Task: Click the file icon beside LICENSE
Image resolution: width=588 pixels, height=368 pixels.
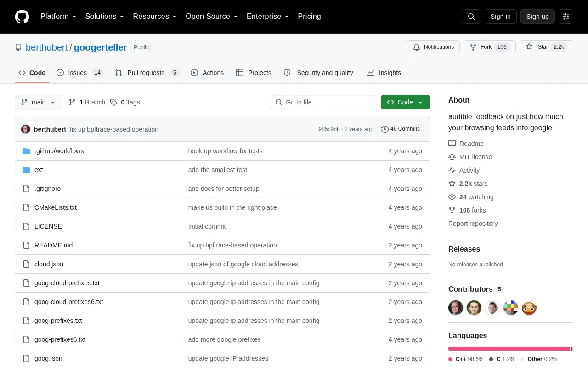Action: [26, 226]
